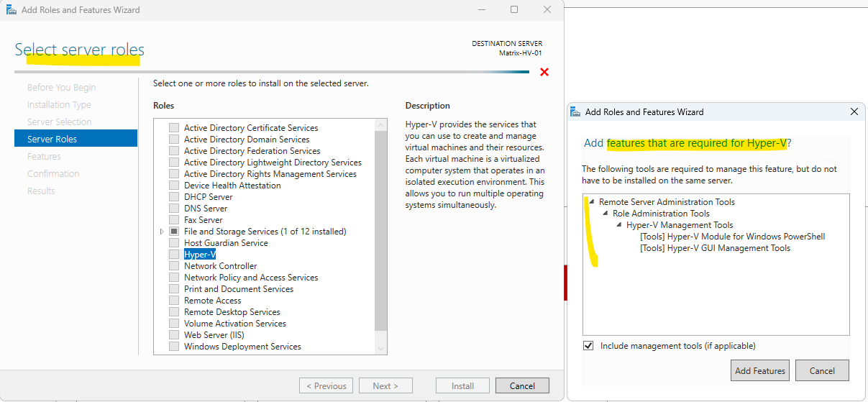Go to the Server Selection step

coord(59,122)
